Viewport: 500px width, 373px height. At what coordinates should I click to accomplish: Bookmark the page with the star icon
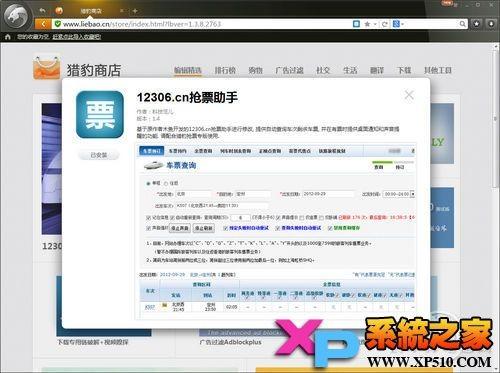367,24
